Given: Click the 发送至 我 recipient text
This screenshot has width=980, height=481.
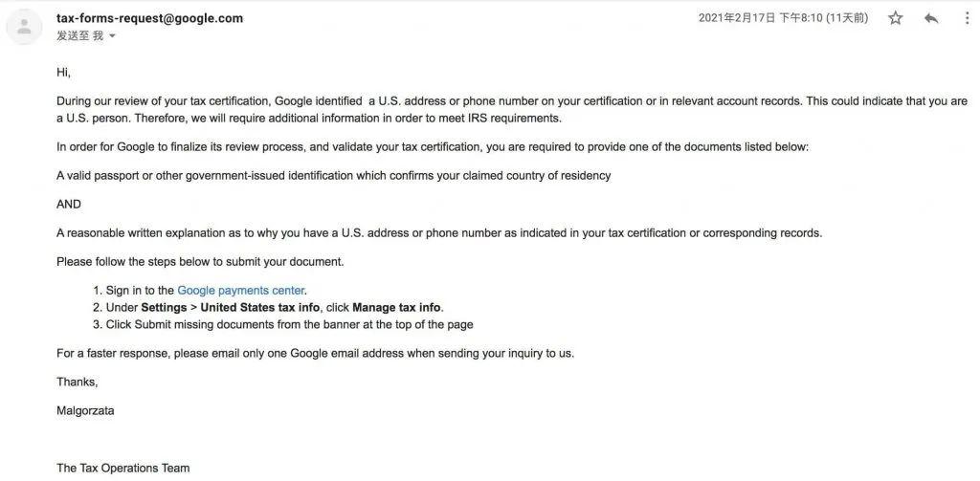Looking at the screenshot, I should (x=80, y=36).
